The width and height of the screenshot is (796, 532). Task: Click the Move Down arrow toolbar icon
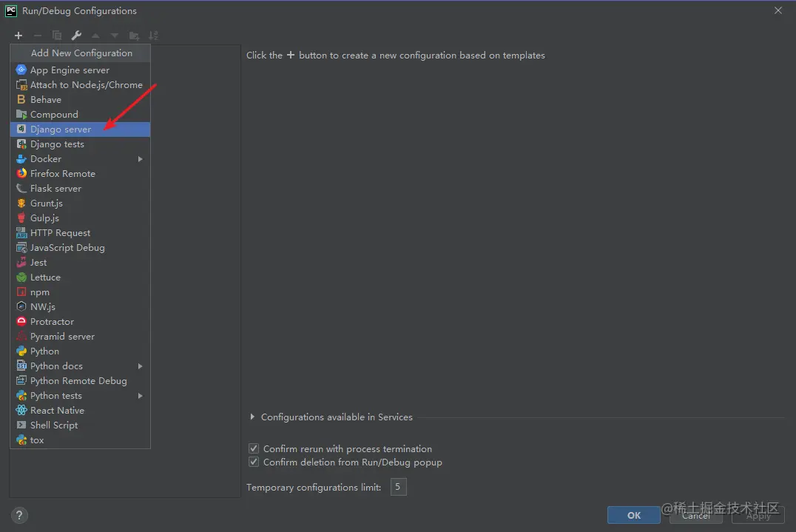point(115,36)
